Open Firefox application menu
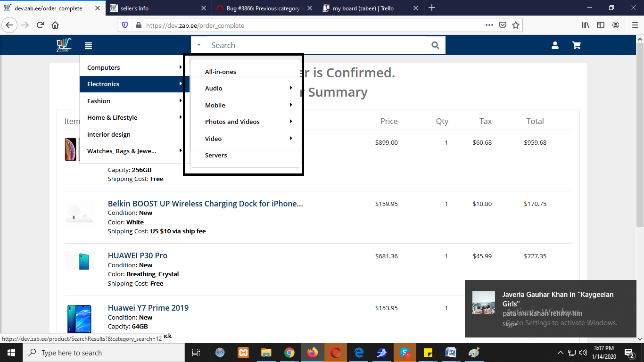 pos(635,25)
